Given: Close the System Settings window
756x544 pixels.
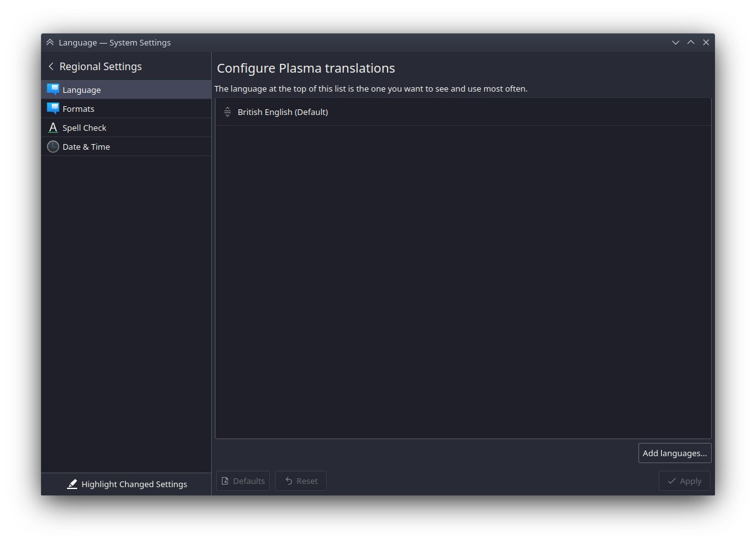Looking at the screenshot, I should point(706,42).
